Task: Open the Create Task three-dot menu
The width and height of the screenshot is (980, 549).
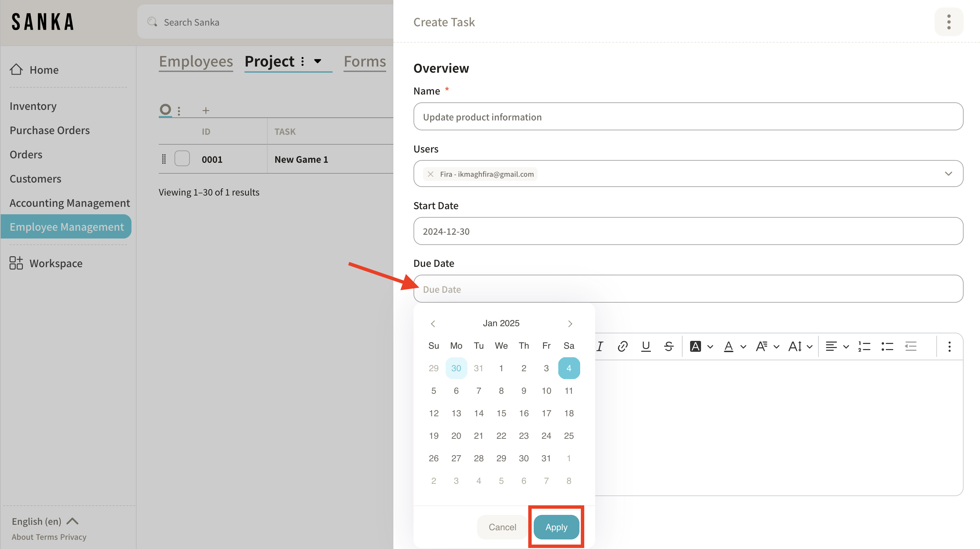Action: click(949, 22)
